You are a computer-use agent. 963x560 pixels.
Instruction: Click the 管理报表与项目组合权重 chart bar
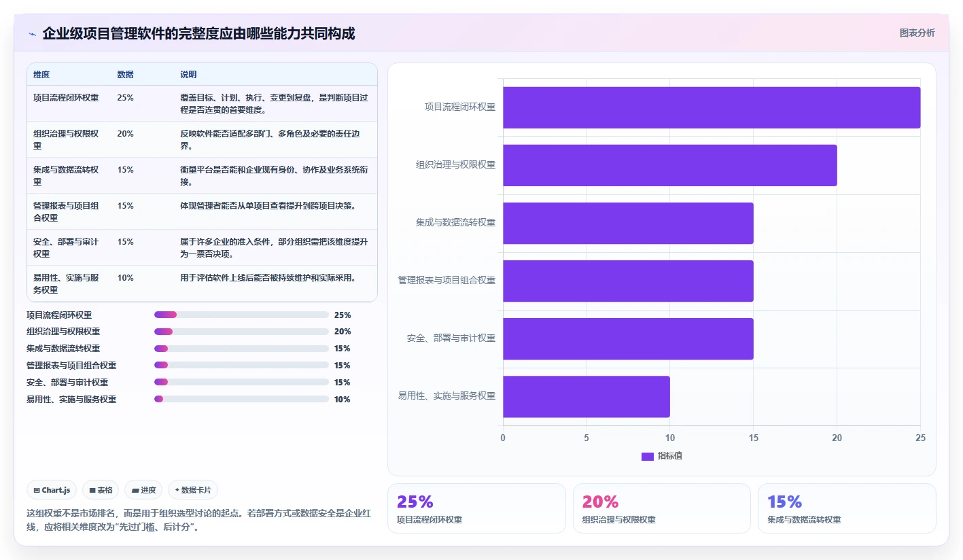pyautogui.click(x=628, y=281)
